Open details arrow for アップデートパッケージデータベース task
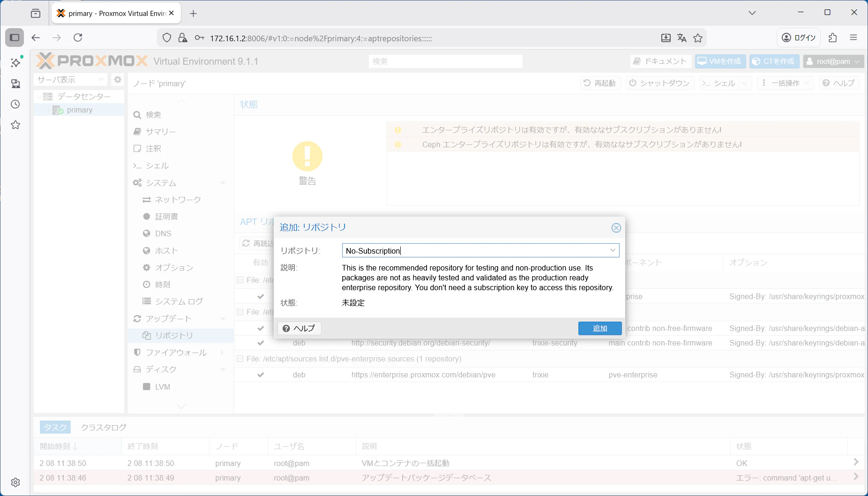 (856, 477)
